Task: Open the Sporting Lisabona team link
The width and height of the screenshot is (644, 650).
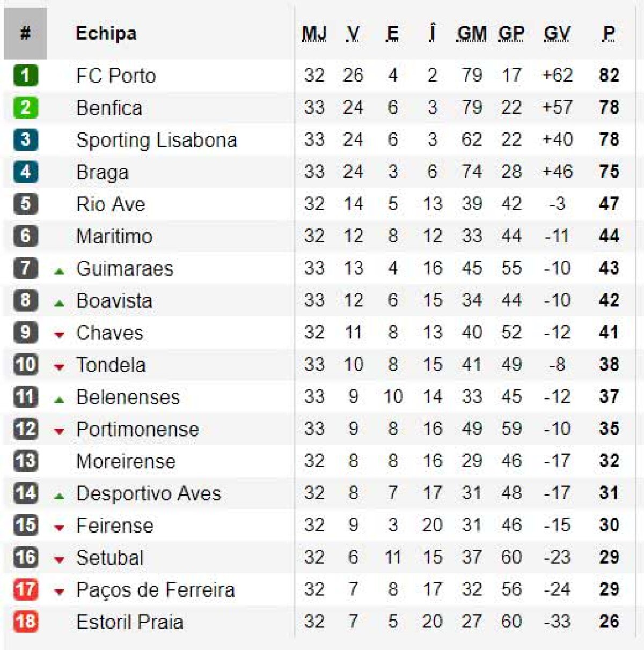Action: (156, 140)
